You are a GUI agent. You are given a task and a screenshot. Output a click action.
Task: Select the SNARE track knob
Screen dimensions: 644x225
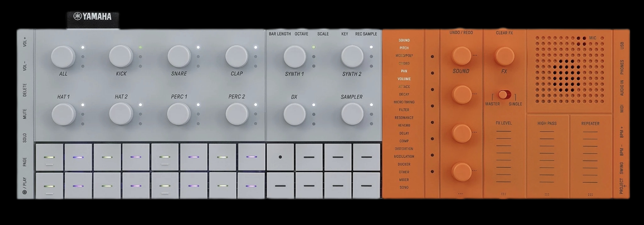179,56
